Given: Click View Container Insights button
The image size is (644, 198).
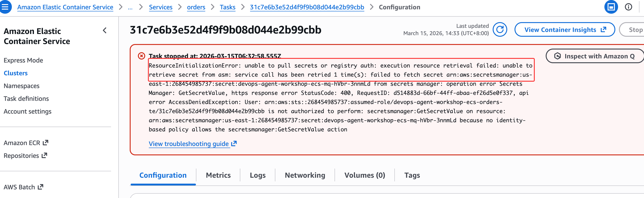Looking at the screenshot, I should pyautogui.click(x=565, y=30).
